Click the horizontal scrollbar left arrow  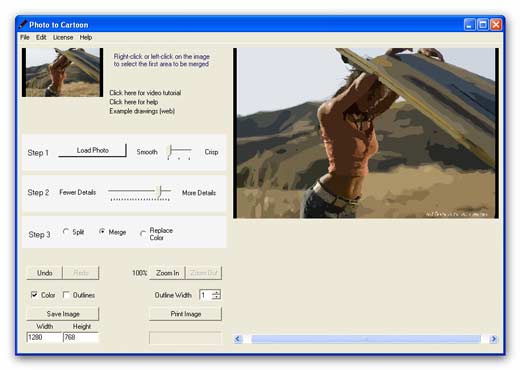click(x=238, y=339)
